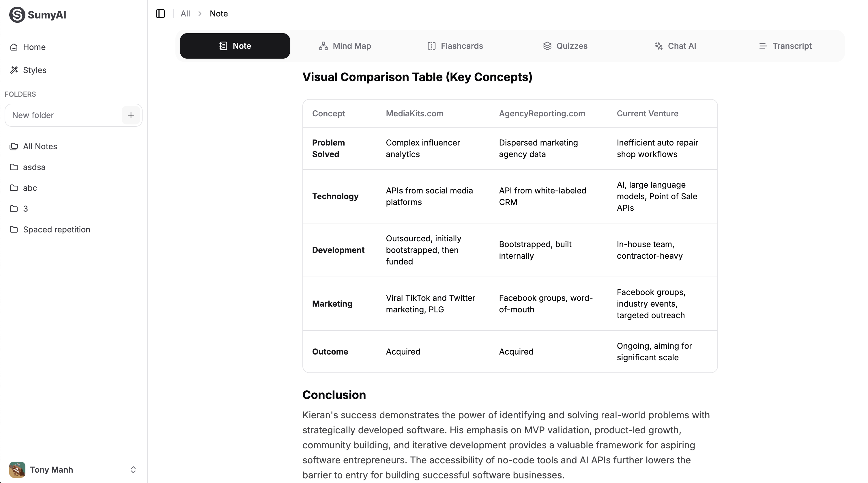Open the abc folder
Image resolution: width=868 pixels, height=483 pixels.
30,188
